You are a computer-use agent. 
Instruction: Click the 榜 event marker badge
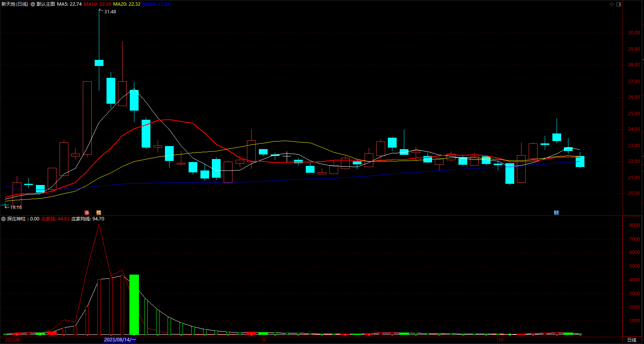(x=99, y=213)
